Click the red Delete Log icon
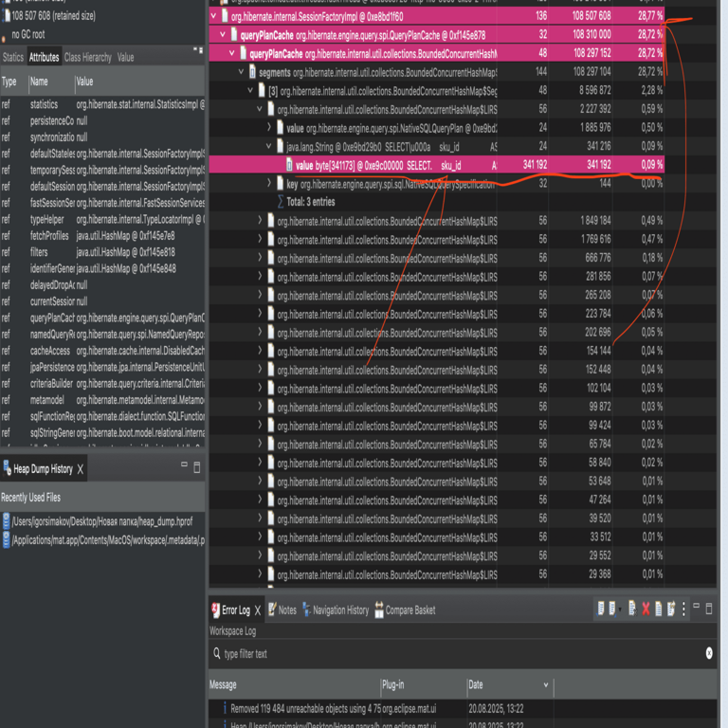 [x=646, y=610]
